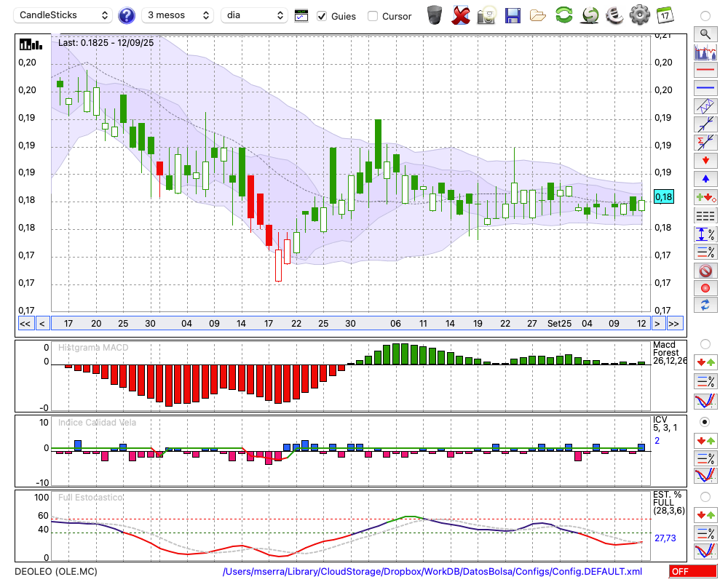Screen dimensions: 728x582
Task: Click main chart horizontal lines percent tool
Action: pos(705,252)
